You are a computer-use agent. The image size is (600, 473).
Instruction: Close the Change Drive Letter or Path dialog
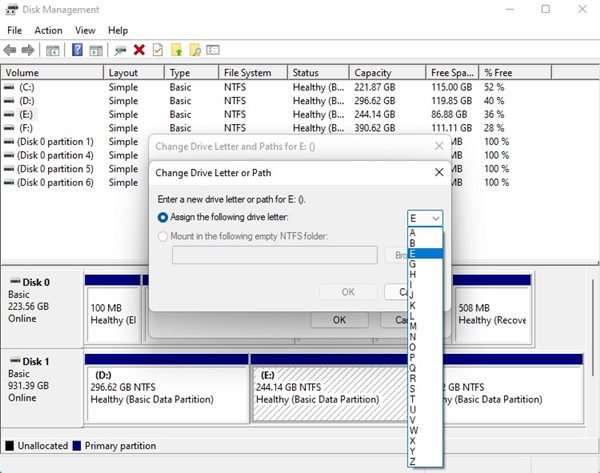pos(438,172)
